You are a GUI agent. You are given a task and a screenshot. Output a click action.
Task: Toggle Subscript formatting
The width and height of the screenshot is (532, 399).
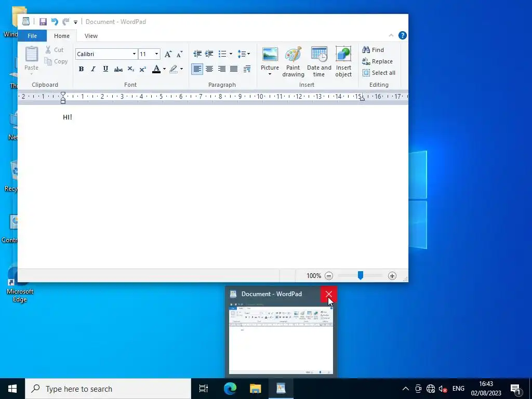tap(130, 69)
